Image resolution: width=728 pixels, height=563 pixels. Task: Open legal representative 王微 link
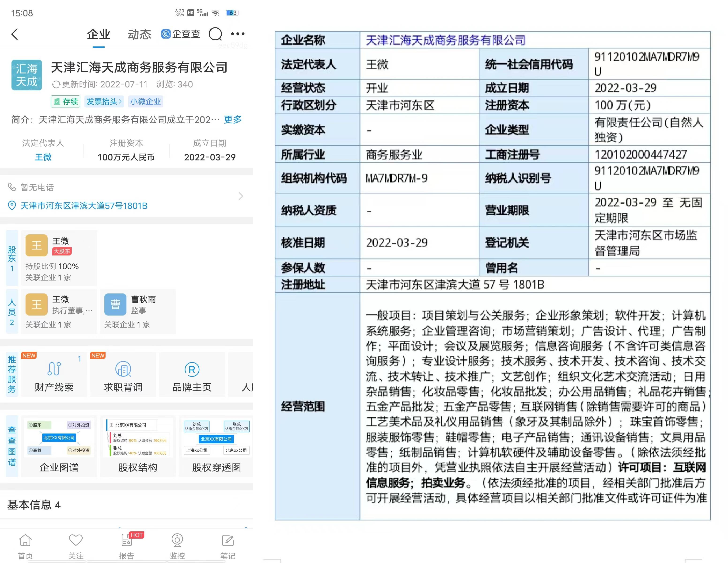(43, 157)
